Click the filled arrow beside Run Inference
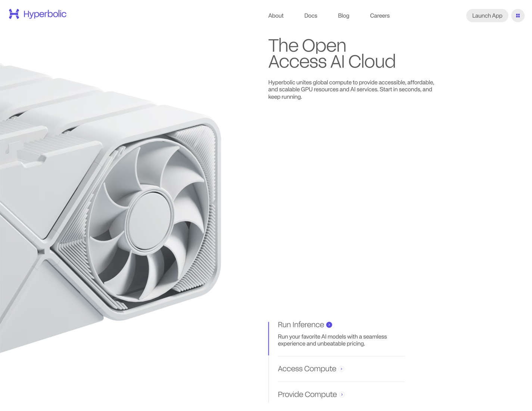The width and height of the screenshot is (532, 411). point(329,325)
